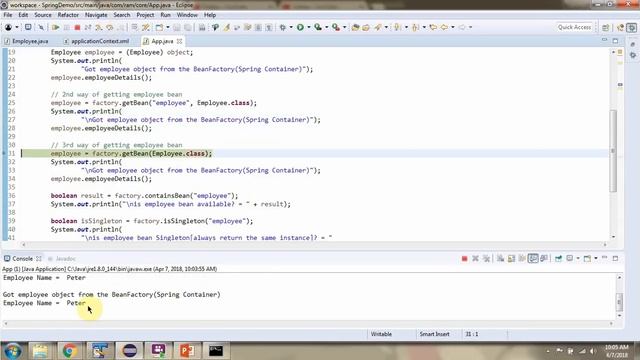Click the Last Edit Location arrow icon
The image size is (640, 360).
tap(433, 27)
